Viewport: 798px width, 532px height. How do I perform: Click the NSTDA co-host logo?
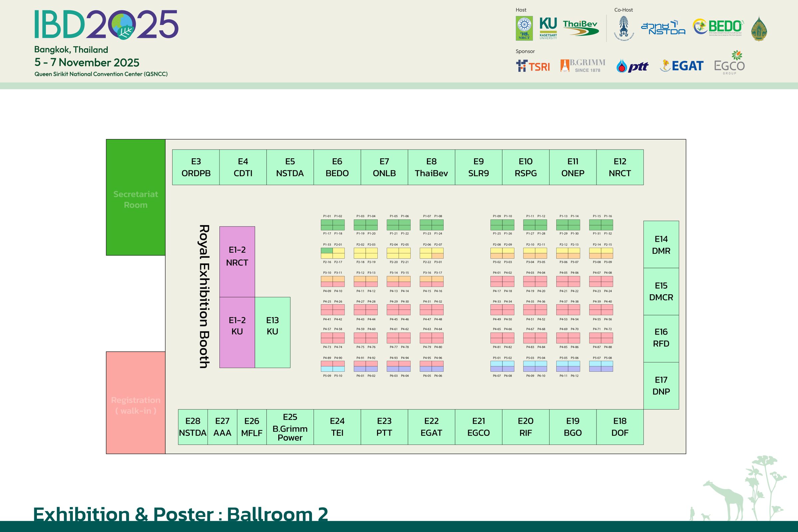(663, 28)
